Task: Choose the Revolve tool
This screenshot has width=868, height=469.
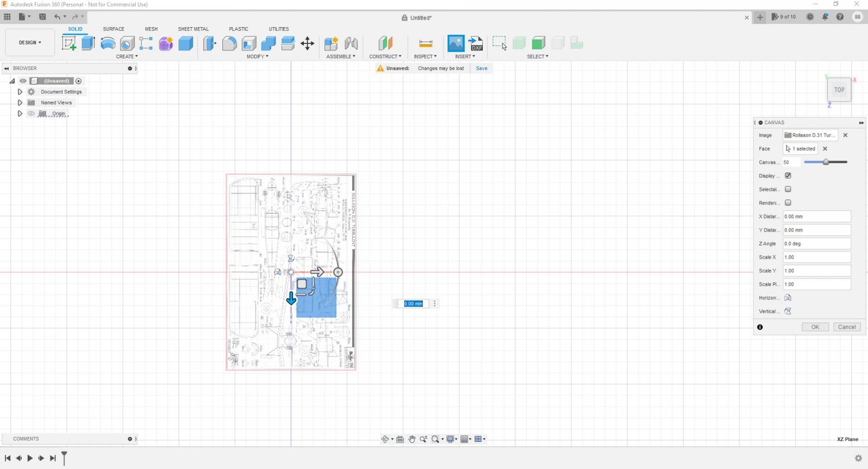Action: [108, 43]
